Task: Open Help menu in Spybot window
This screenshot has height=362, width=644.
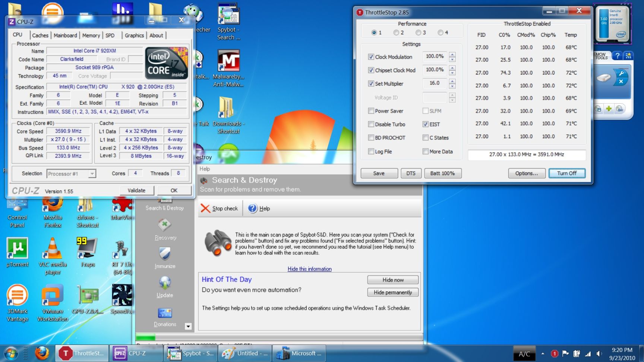Action: (x=205, y=169)
